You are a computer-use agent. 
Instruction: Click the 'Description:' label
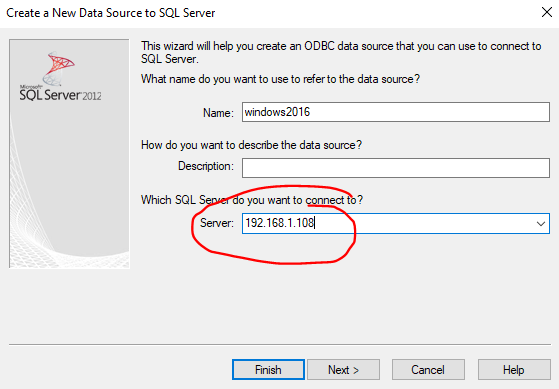pyautogui.click(x=206, y=166)
